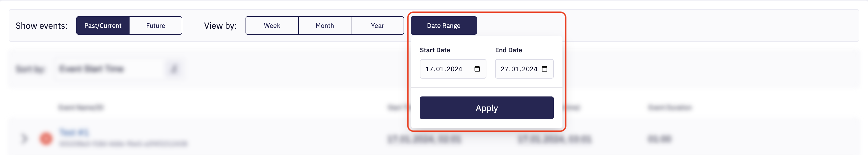Screen dimensions: 868x155
Task: View events by Week
Action: 272,25
